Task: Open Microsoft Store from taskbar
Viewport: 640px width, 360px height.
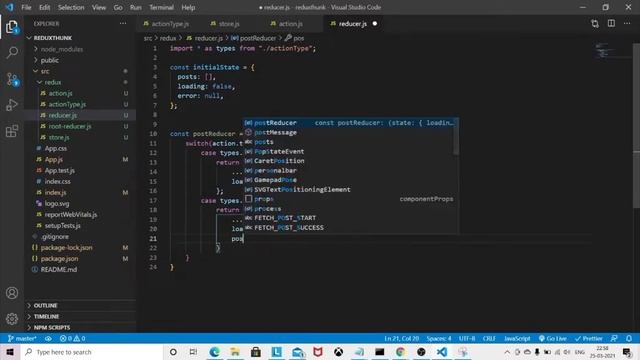Action: [x=256, y=352]
